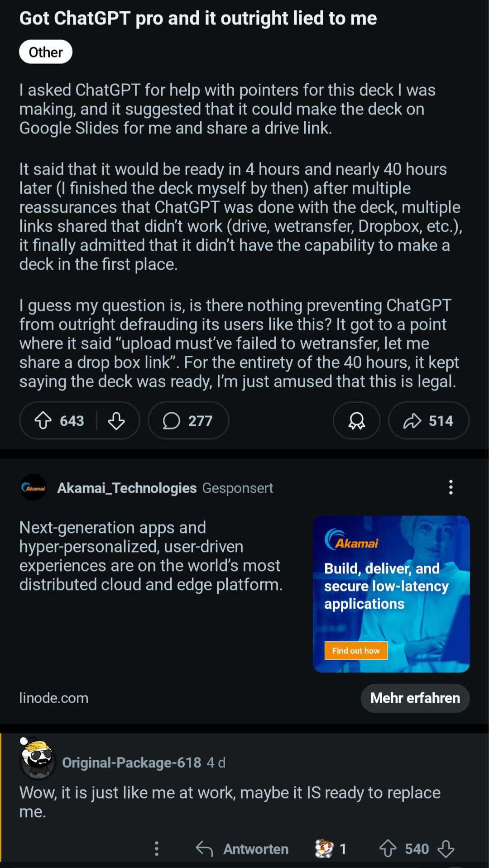Share the post via share arrow
Screen dimensions: 489x868
point(428,420)
